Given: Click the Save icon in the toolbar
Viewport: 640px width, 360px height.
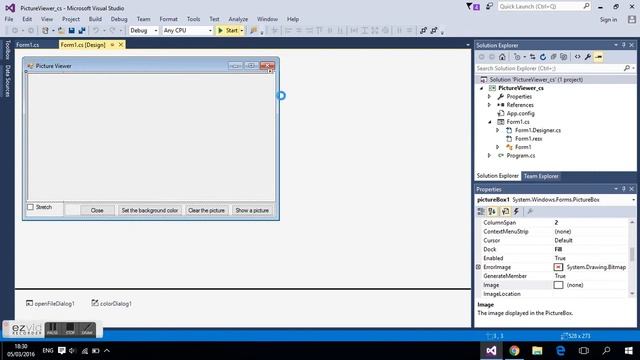Looking at the screenshot, I should coord(71,31).
